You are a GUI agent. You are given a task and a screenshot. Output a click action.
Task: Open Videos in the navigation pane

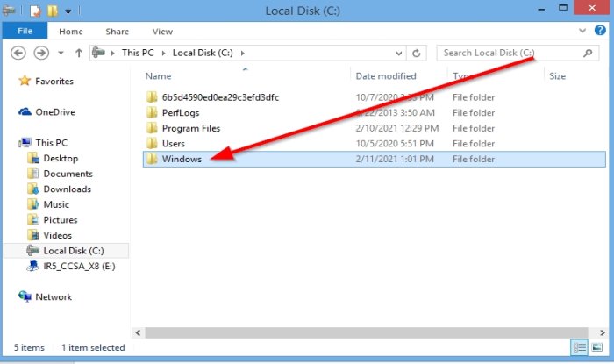pos(58,235)
